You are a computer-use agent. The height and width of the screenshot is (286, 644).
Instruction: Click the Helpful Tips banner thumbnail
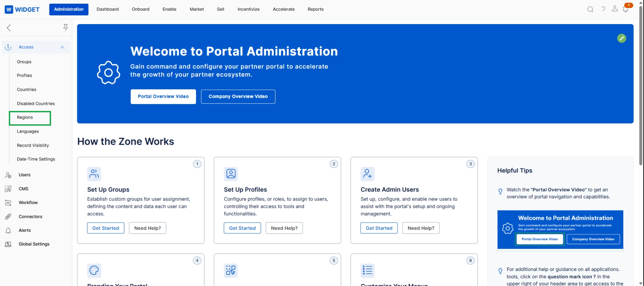tap(560, 230)
